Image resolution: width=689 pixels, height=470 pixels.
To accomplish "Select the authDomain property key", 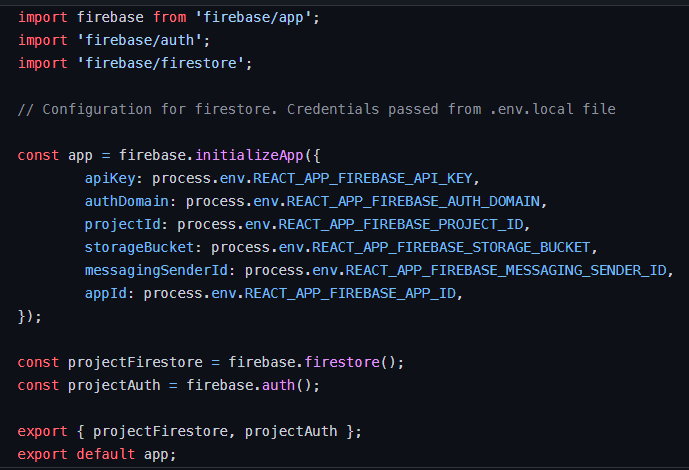I will [x=127, y=202].
